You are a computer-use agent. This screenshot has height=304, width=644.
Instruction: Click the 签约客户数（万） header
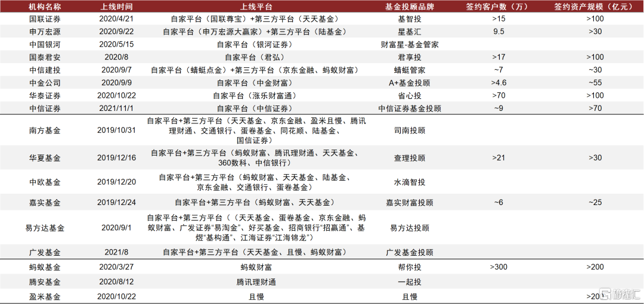click(x=499, y=7)
